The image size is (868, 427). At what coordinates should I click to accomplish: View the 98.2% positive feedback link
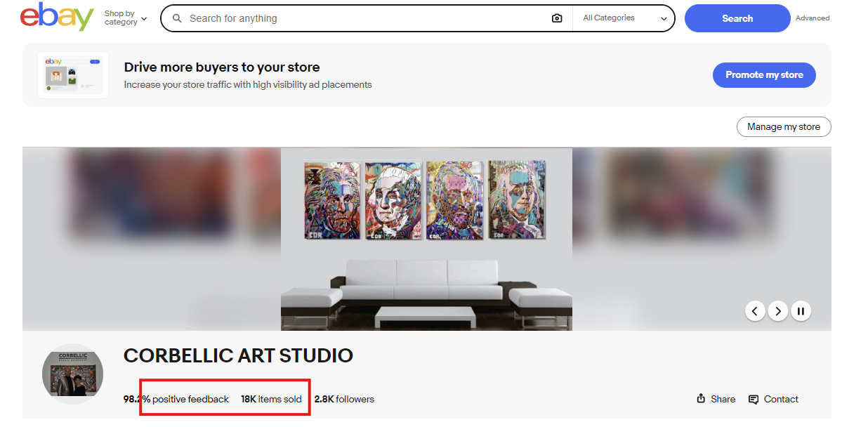tap(176, 399)
